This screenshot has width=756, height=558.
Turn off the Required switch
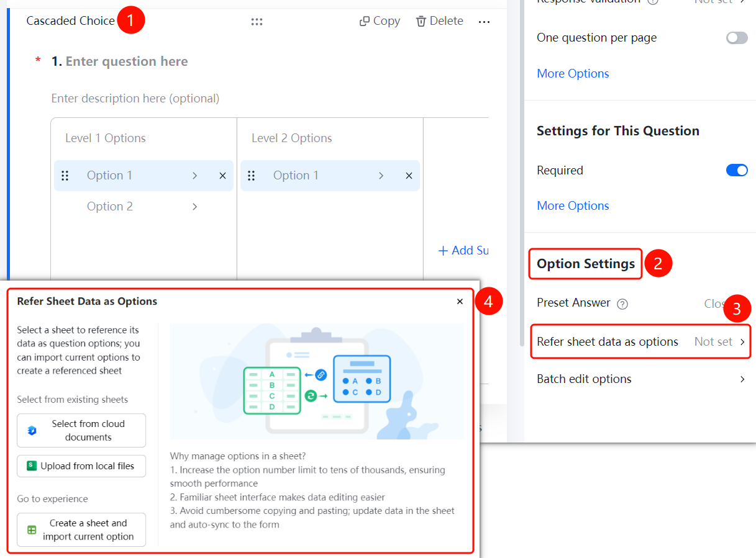[x=737, y=170]
